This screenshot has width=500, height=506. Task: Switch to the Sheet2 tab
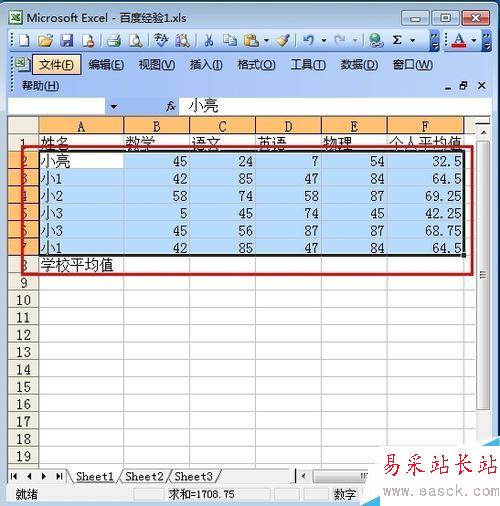pos(144,476)
